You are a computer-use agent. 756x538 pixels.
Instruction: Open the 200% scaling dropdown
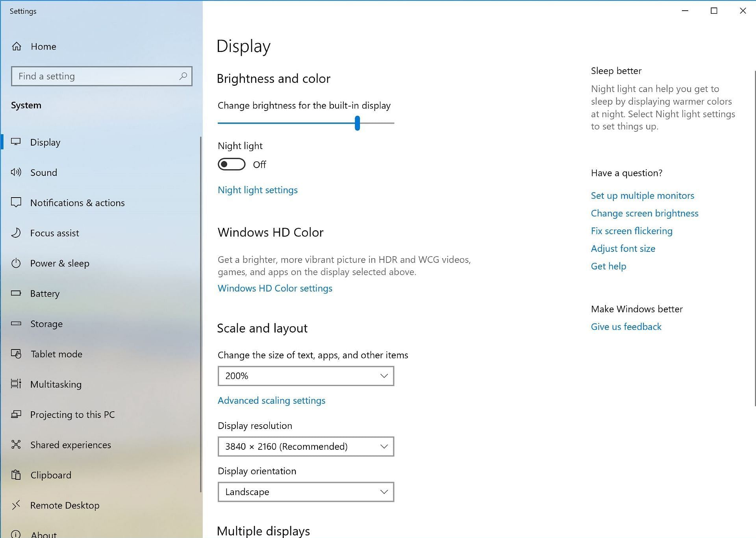[x=306, y=376]
